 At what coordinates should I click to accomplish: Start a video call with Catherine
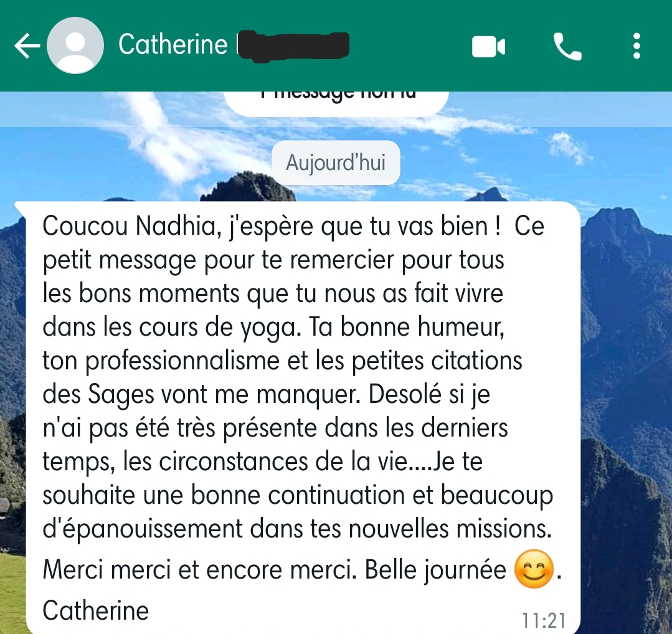(x=488, y=46)
